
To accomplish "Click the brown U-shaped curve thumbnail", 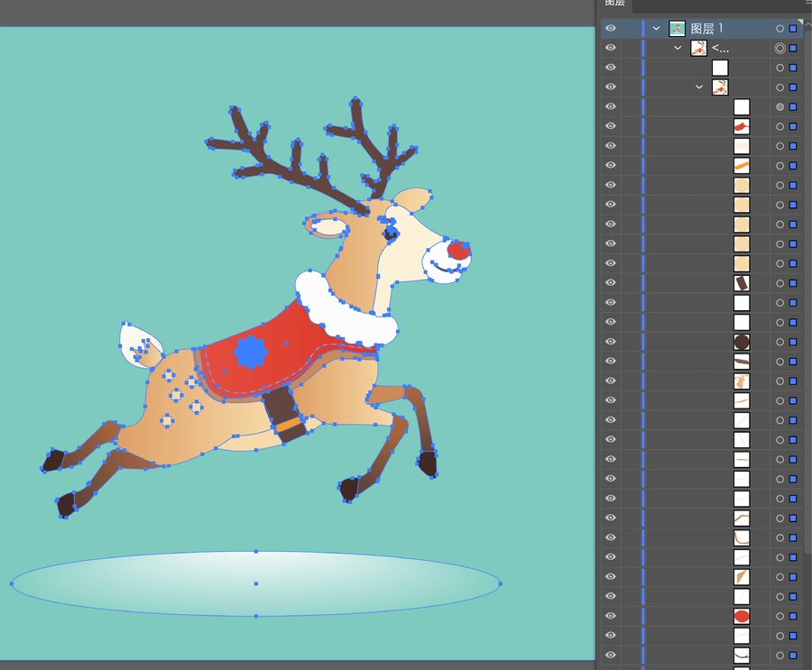I will coord(742,537).
